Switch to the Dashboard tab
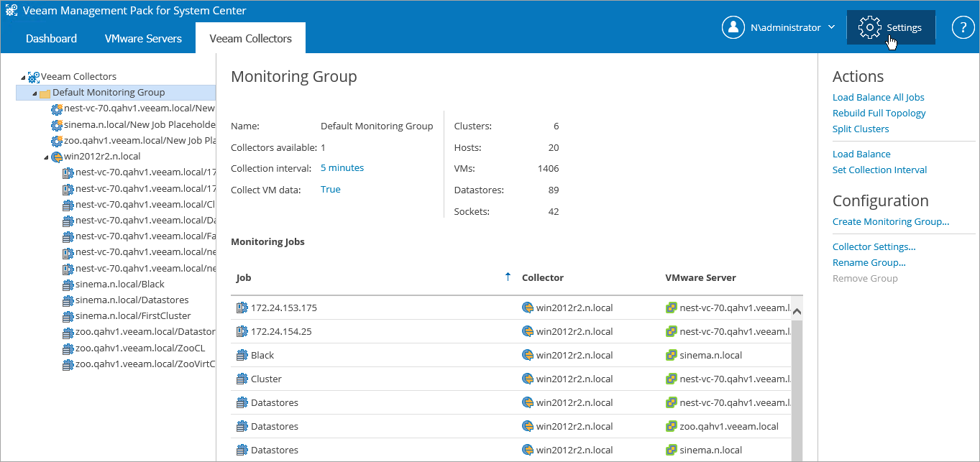The height and width of the screenshot is (462, 980). tap(51, 39)
